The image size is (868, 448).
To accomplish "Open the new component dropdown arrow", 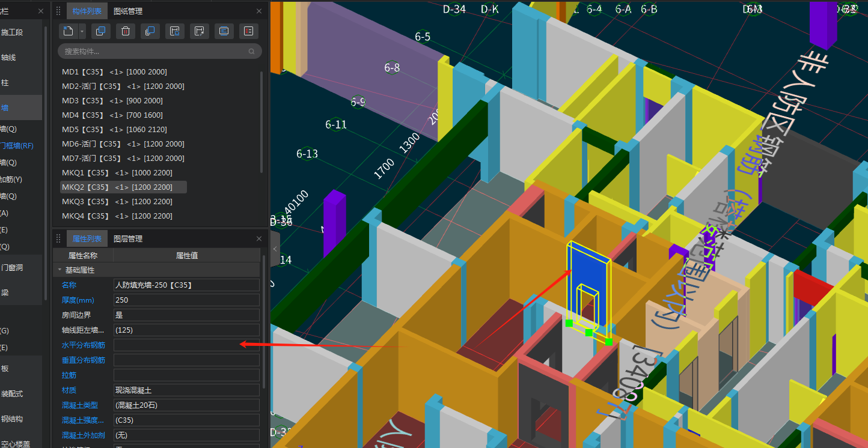I will tap(82, 31).
